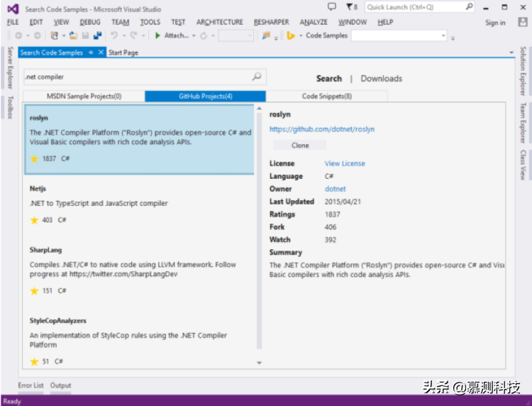This screenshot has height=406, width=532.
Task: Switch to MSDN Sample Projects(0) tab
Action: [x=84, y=97]
